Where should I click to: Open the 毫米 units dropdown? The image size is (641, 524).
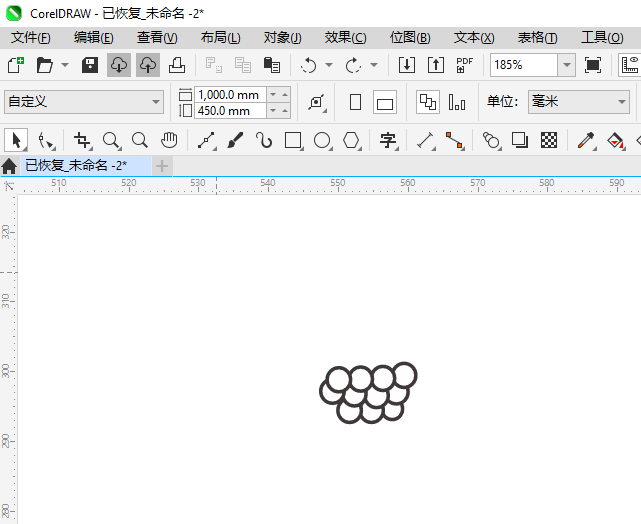click(578, 102)
